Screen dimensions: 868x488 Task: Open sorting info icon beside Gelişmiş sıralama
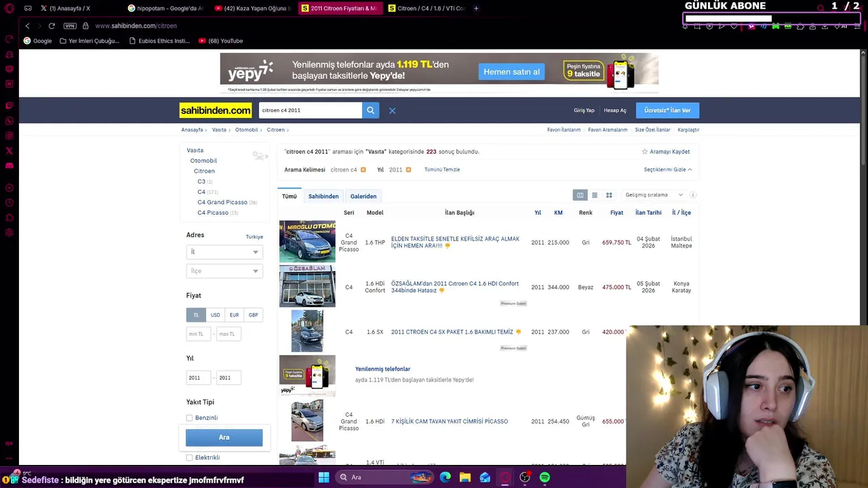(x=692, y=195)
